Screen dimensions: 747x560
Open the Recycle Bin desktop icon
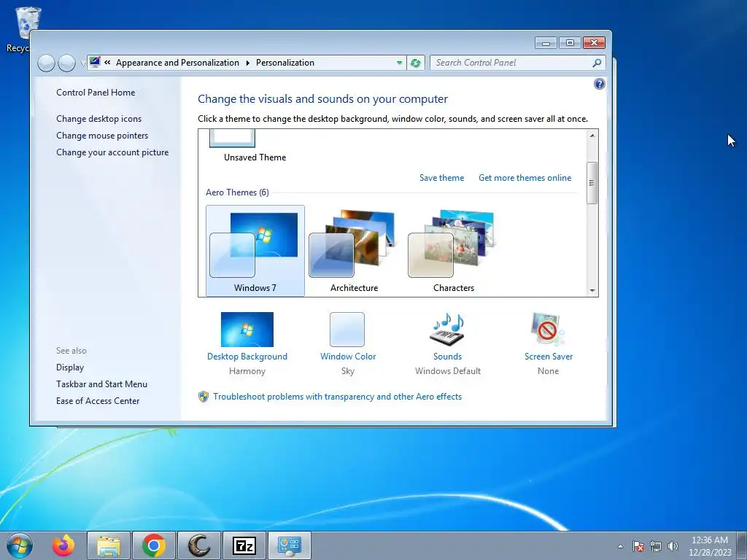(x=28, y=23)
